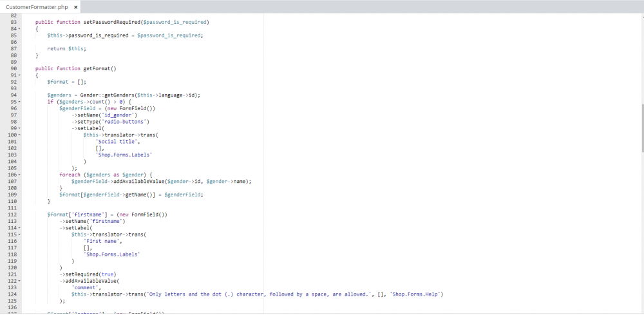The image size is (644, 315).
Task: Click the vertical scrollbar thumb
Action: 642,128
